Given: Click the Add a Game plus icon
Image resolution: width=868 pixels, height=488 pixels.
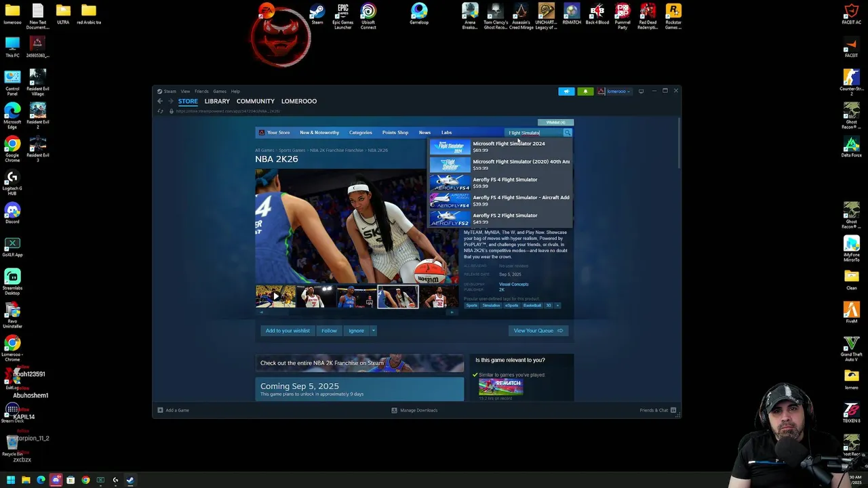Looking at the screenshot, I should [160, 410].
